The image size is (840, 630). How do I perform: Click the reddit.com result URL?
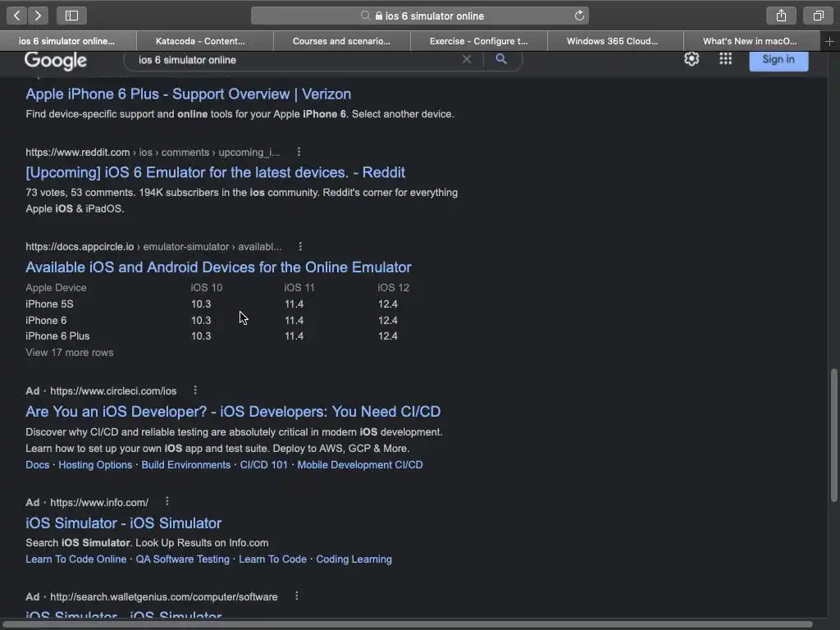[x=153, y=152]
